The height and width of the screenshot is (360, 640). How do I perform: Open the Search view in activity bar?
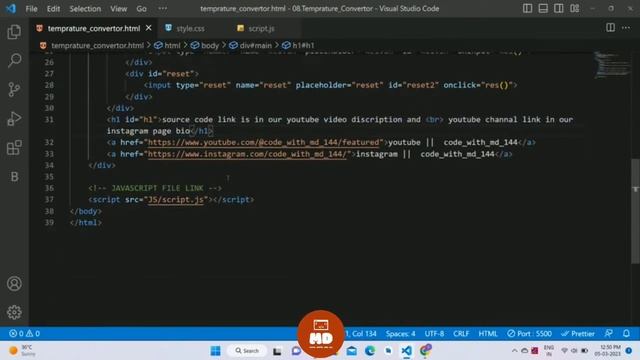[14, 60]
